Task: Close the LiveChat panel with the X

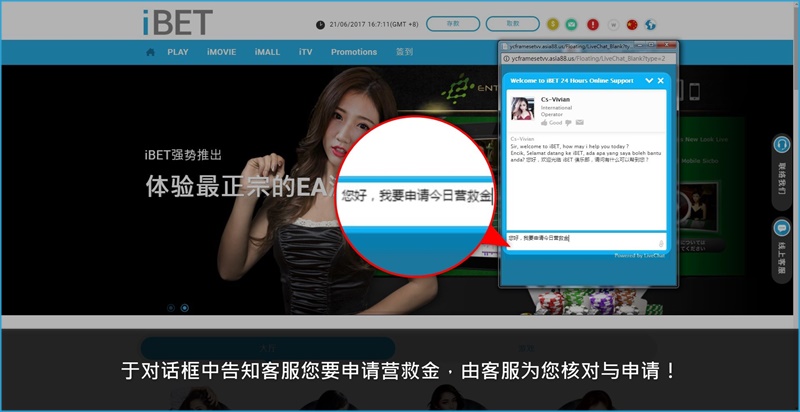Action: click(661, 81)
